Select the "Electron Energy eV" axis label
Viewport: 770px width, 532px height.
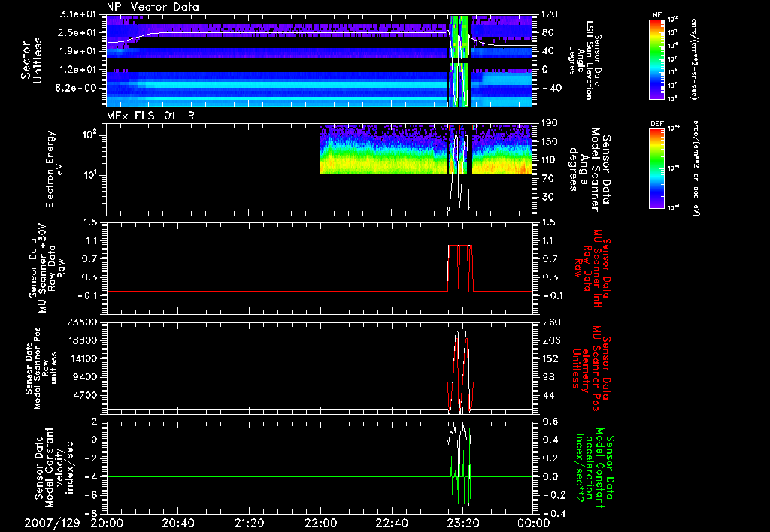55,169
